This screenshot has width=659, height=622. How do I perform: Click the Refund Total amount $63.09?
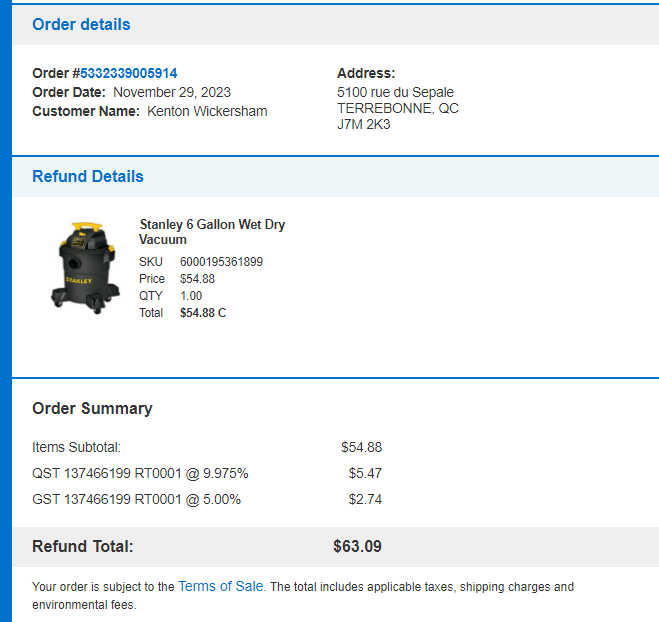[358, 546]
